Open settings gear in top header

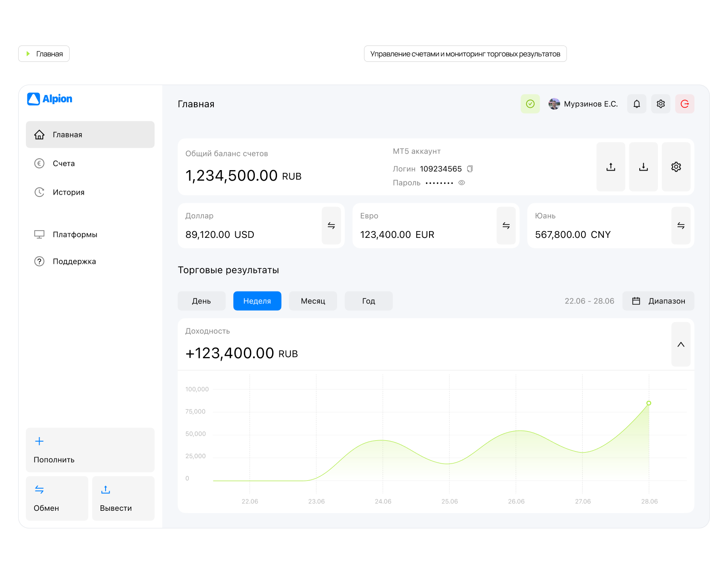661,104
